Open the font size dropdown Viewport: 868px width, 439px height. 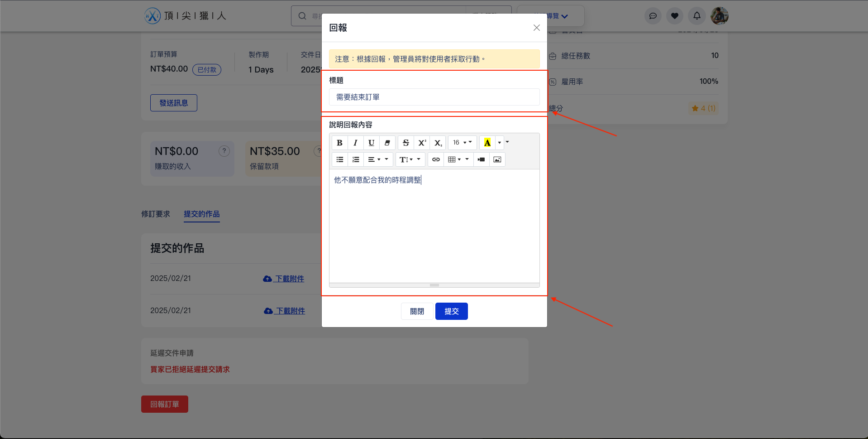pyautogui.click(x=462, y=142)
